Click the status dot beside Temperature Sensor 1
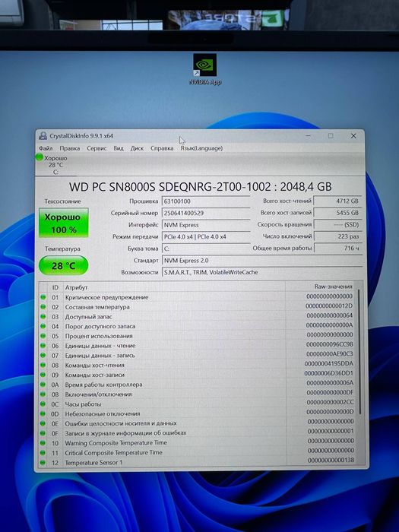 [x=43, y=462]
